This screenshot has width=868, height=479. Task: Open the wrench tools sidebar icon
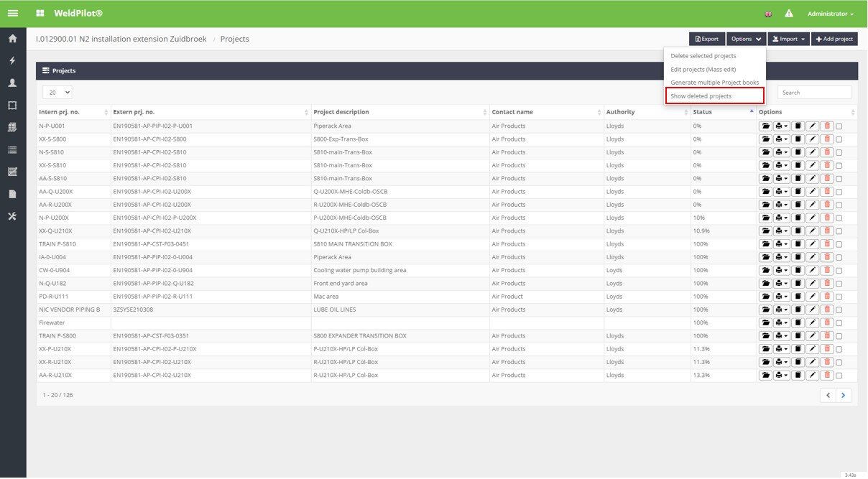click(x=12, y=216)
